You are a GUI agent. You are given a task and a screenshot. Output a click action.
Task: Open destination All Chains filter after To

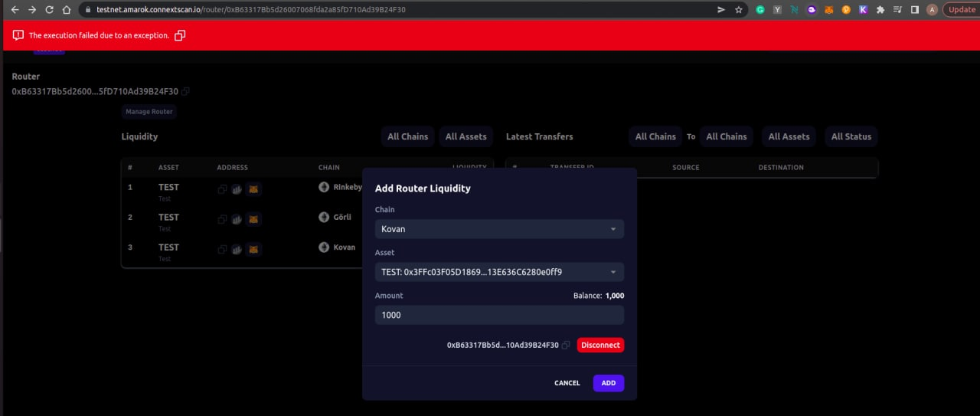[727, 136]
